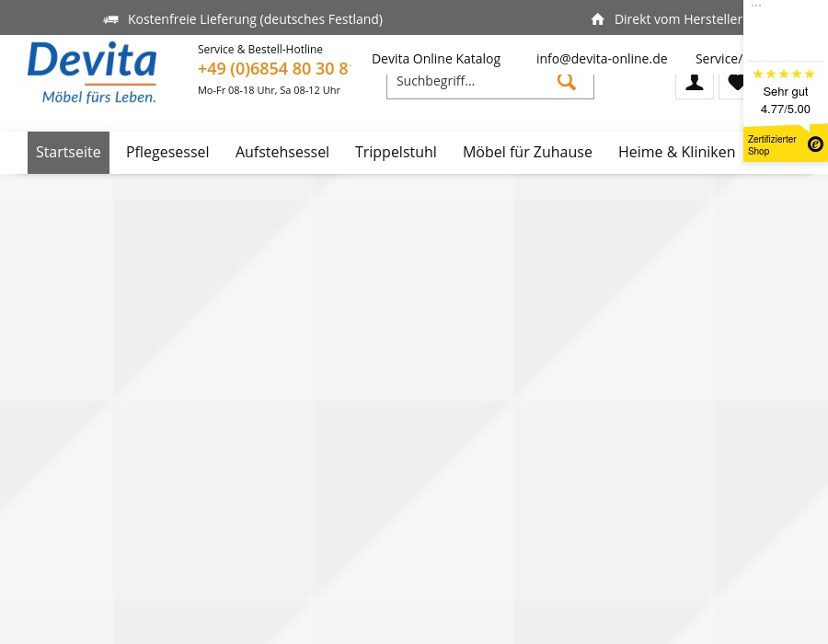Open the account icon (person silhouette)
828x644 pixels.
[695, 81]
